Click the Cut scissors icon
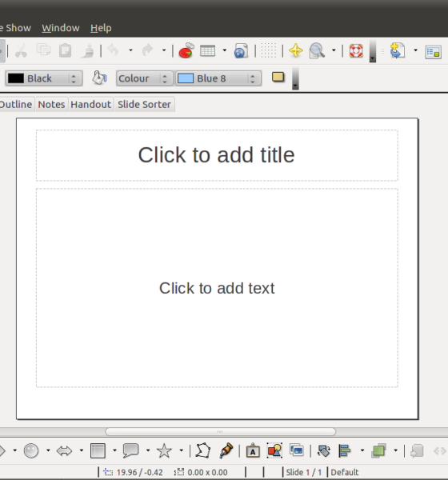This screenshot has width=448, height=480. [x=21, y=50]
